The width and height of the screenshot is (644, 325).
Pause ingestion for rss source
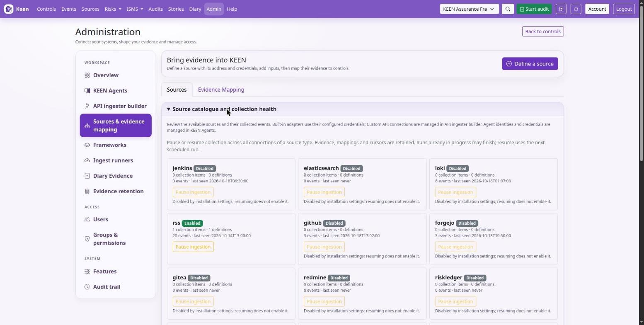(x=193, y=247)
